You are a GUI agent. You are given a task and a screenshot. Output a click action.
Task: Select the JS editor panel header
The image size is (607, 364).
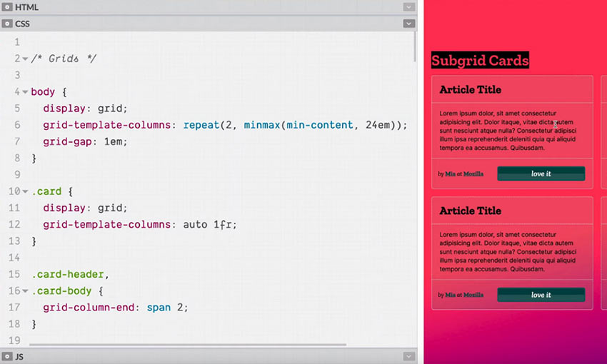coord(209,356)
